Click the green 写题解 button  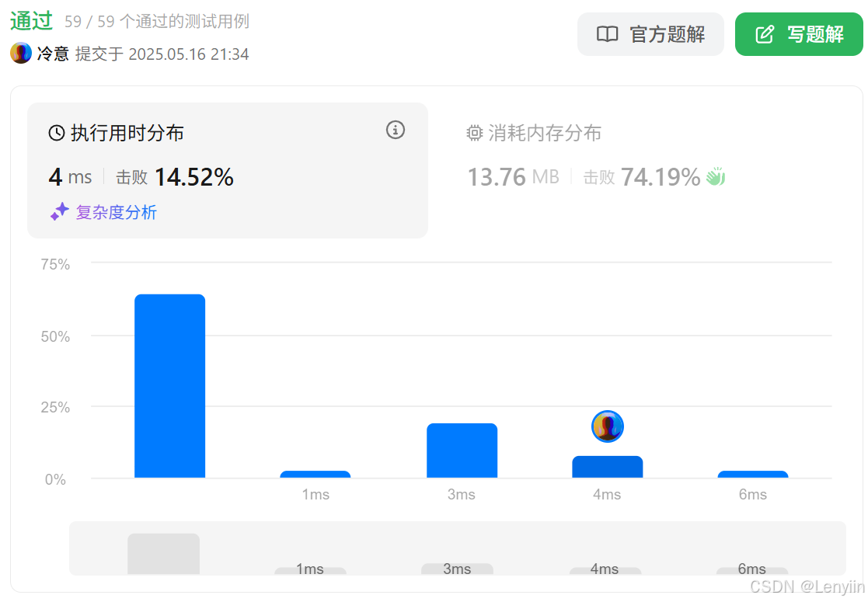(x=799, y=34)
